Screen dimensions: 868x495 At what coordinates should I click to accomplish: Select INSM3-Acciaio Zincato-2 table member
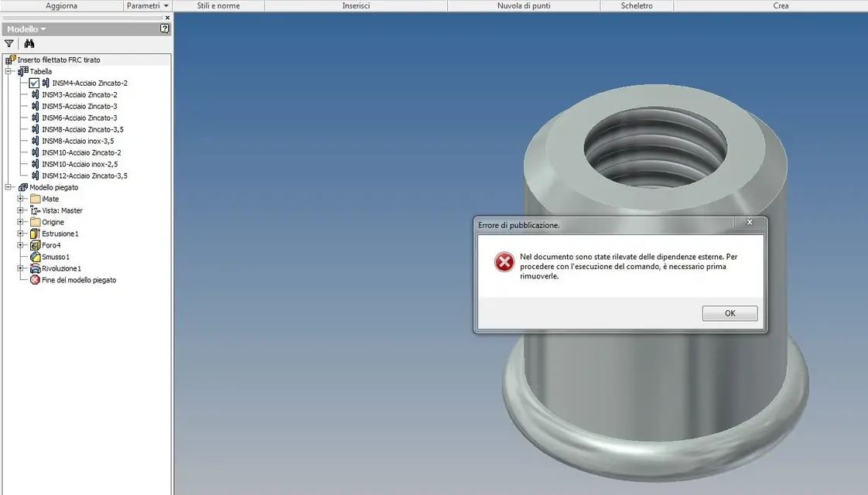(80, 94)
